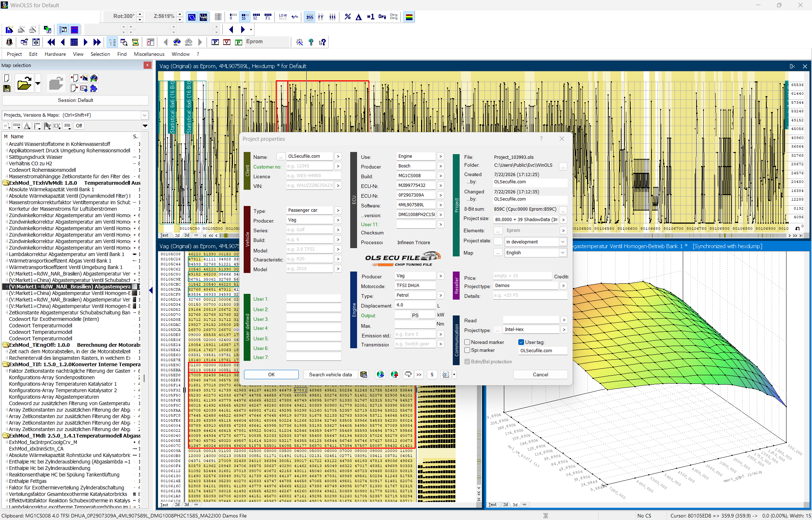Viewport: 812px width, 520px height.
Task: Click the blue puzzle piece plugin icon
Action: pos(94,88)
